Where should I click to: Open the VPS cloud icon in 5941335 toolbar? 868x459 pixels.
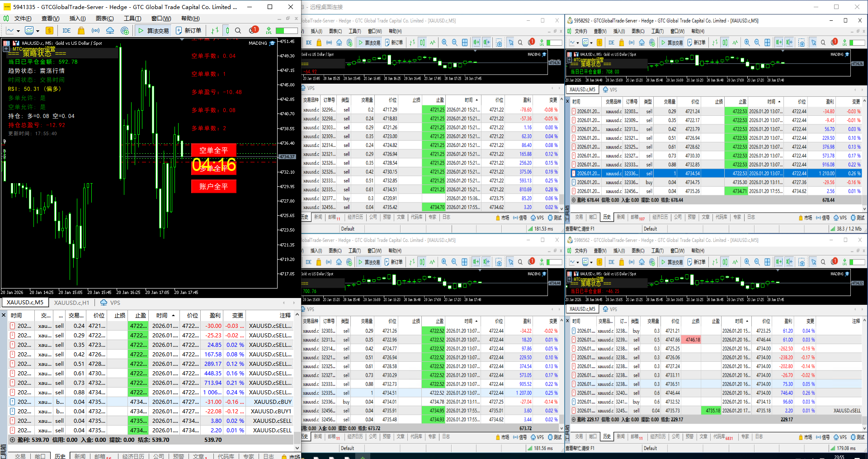[x=110, y=31]
